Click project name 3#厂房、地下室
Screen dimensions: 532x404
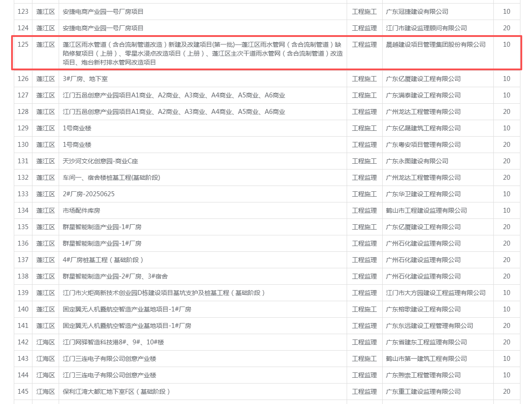click(85, 79)
